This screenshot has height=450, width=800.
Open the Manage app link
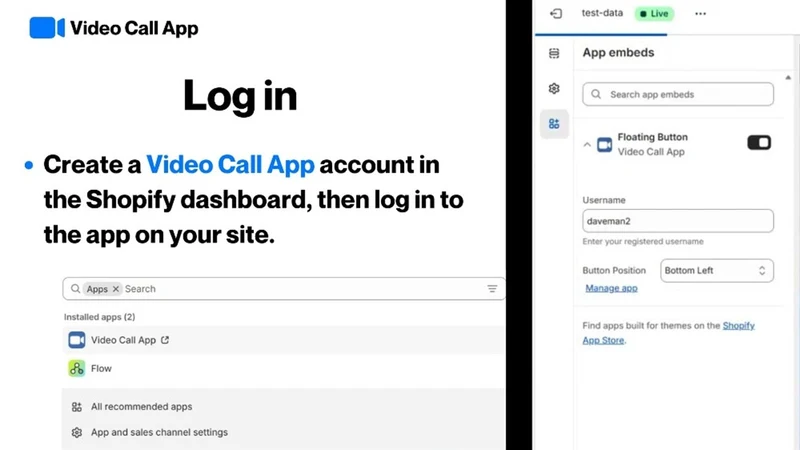tap(611, 288)
